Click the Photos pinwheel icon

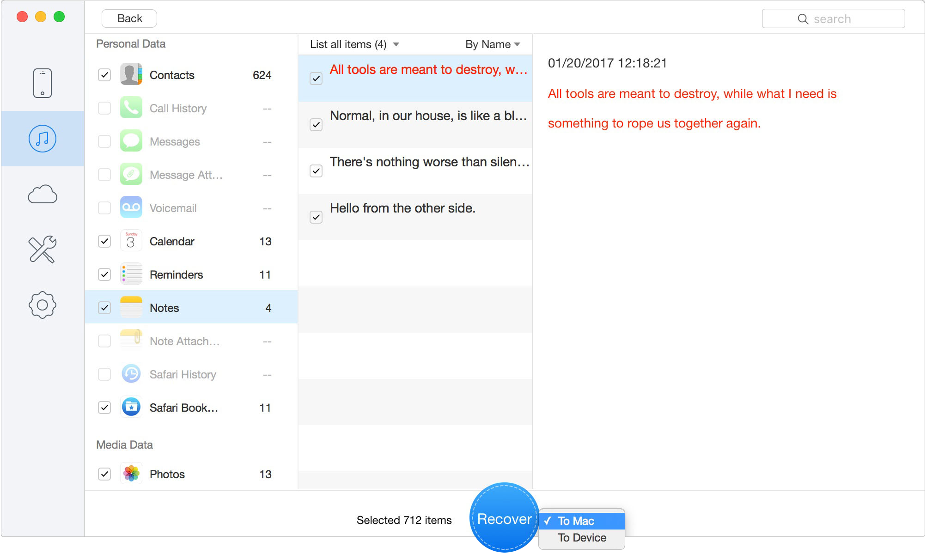coord(131,474)
